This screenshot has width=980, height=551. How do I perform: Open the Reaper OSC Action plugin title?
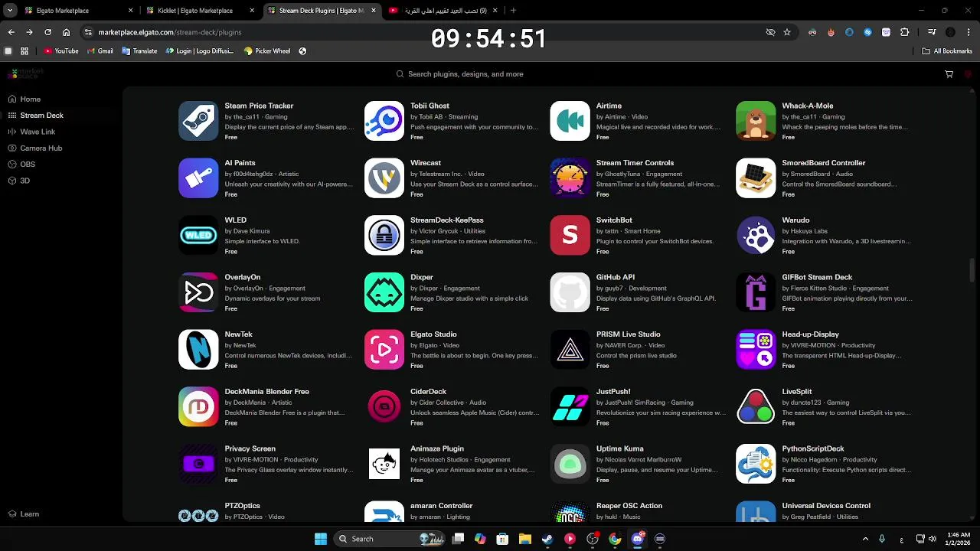click(629, 506)
